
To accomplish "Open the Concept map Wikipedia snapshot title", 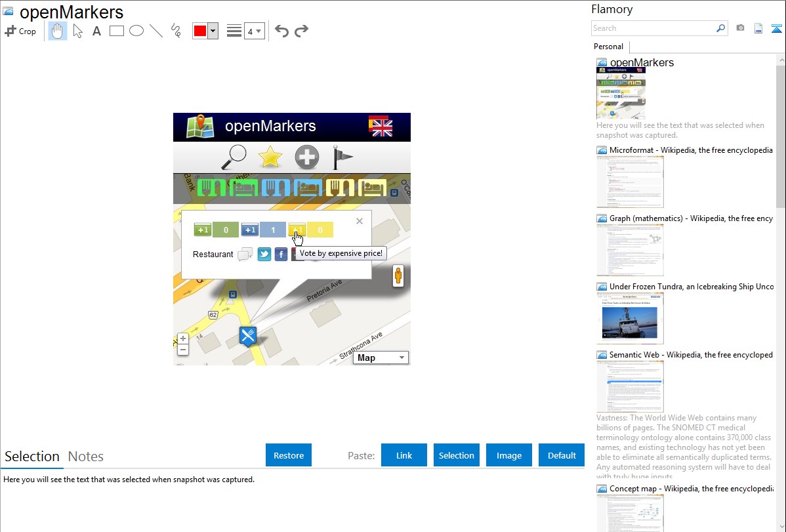I will click(x=691, y=488).
